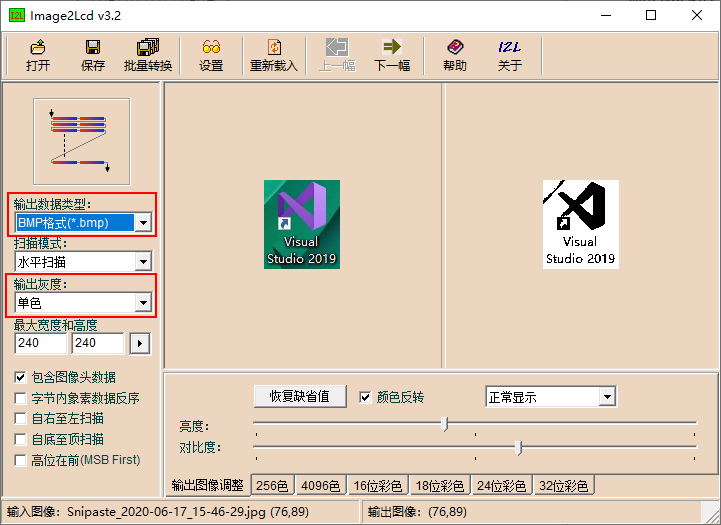This screenshot has width=721, height=525.
Task: Go to 下一幅 next image
Action: tap(392, 55)
